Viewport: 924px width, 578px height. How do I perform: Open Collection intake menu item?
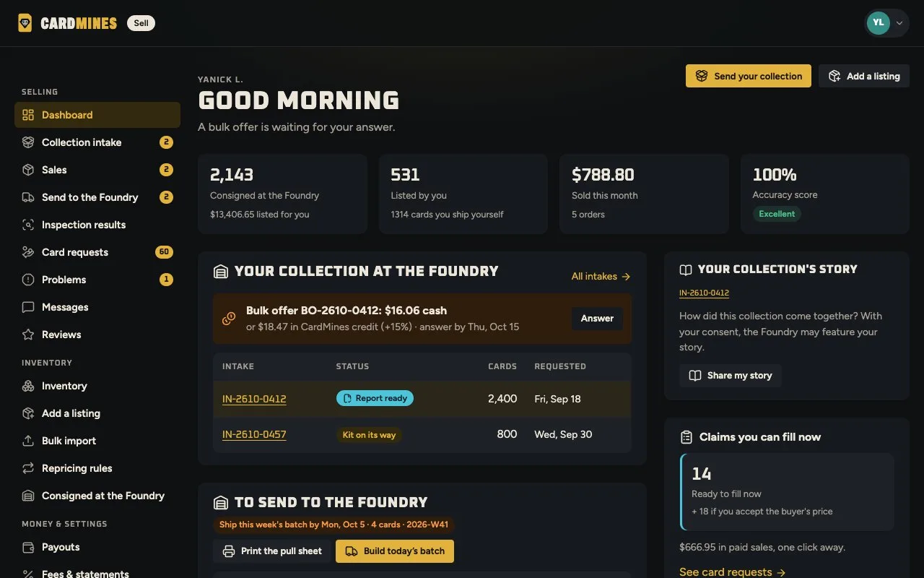click(x=97, y=142)
